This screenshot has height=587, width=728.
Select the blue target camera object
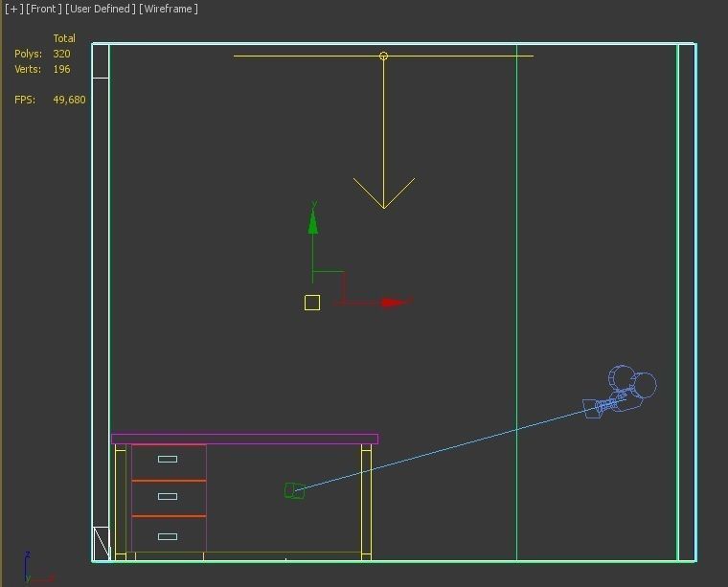coord(621,392)
